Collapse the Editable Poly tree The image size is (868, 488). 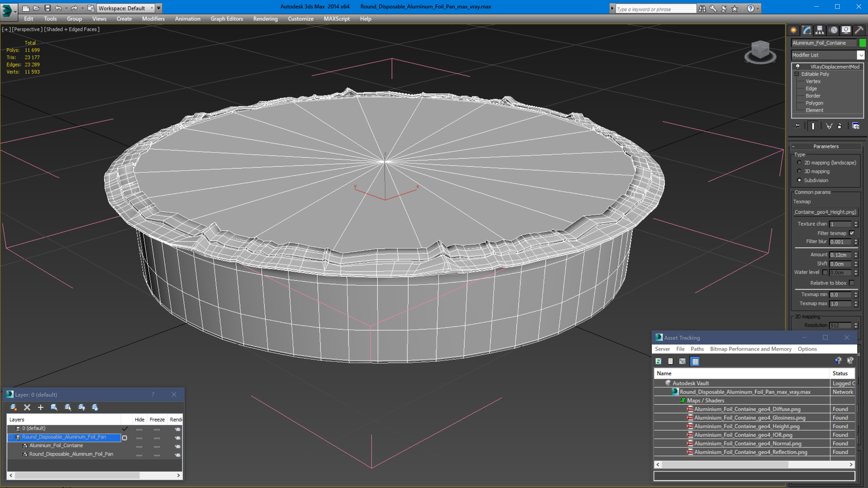[x=797, y=74]
